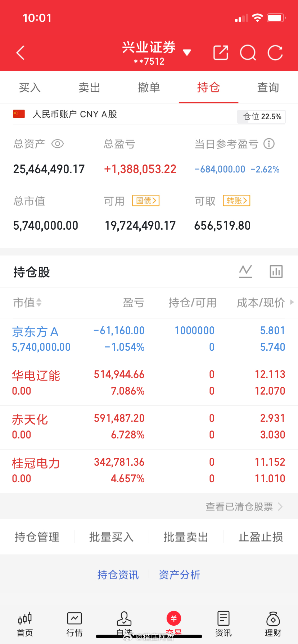298x644 pixels.
Task: Tap 人民币账户 CNY A股 account label
Action: (x=75, y=114)
